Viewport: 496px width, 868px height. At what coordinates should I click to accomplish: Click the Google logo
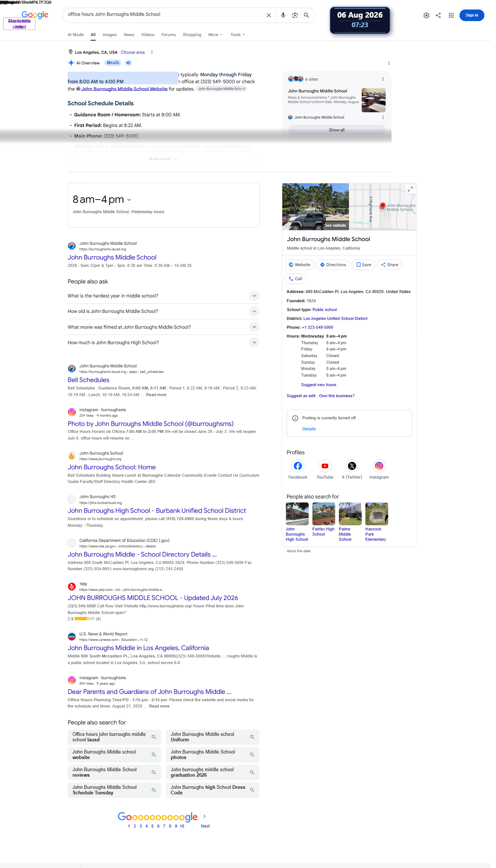pyautogui.click(x=35, y=15)
